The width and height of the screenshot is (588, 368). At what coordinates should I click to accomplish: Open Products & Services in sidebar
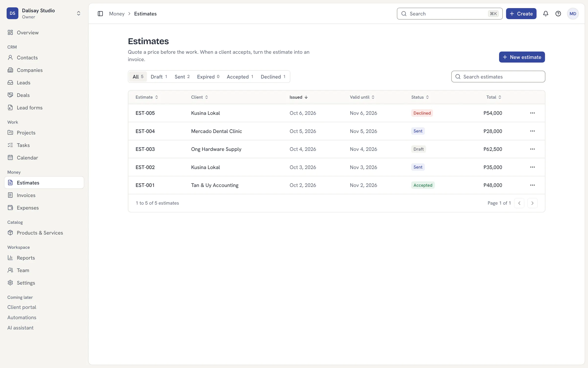coord(44,233)
